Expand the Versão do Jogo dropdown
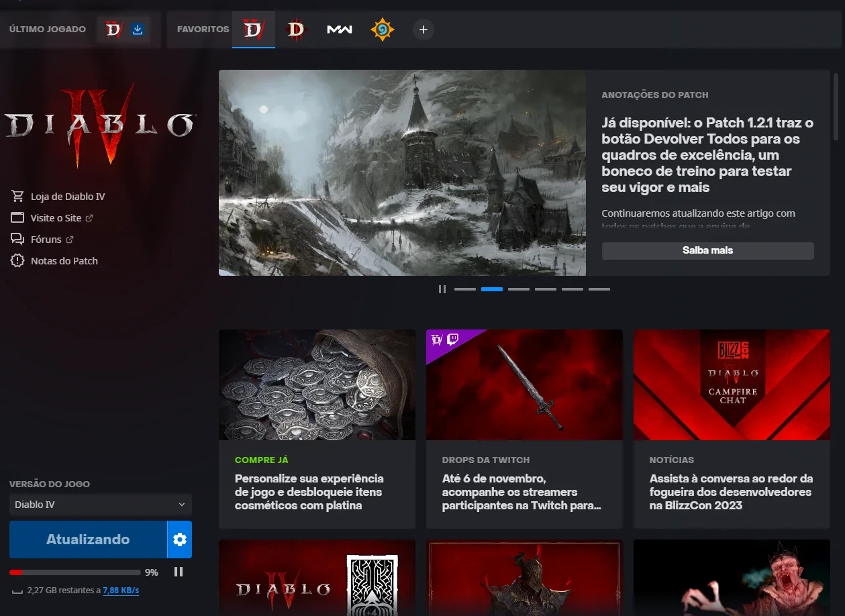This screenshot has height=616, width=845. tap(101, 505)
